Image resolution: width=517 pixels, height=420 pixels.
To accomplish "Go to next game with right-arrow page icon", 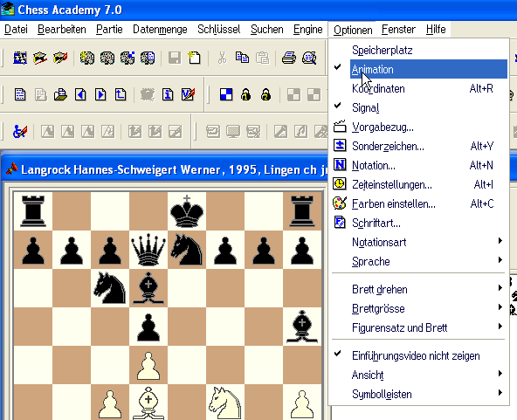I will click(100, 95).
